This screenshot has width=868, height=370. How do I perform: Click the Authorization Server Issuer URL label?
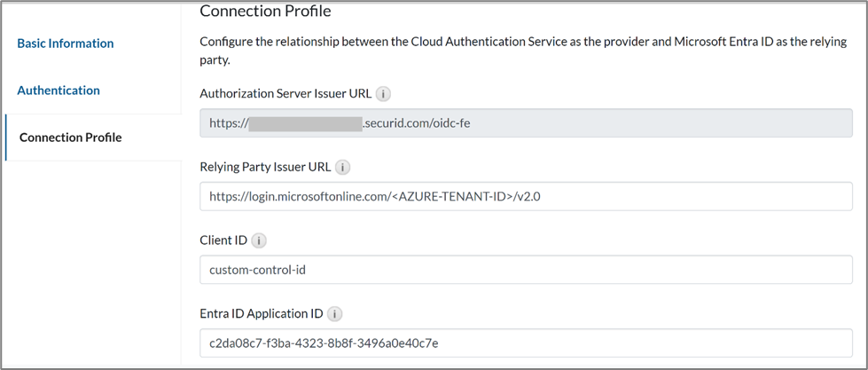pos(285,93)
